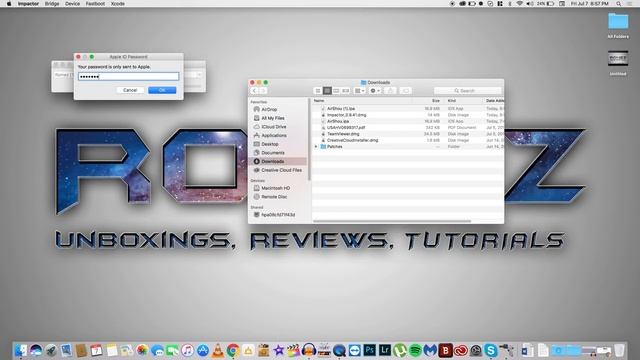Open the Impactor menu in the menu bar
The width and height of the screenshot is (640, 360).
coord(28,4)
